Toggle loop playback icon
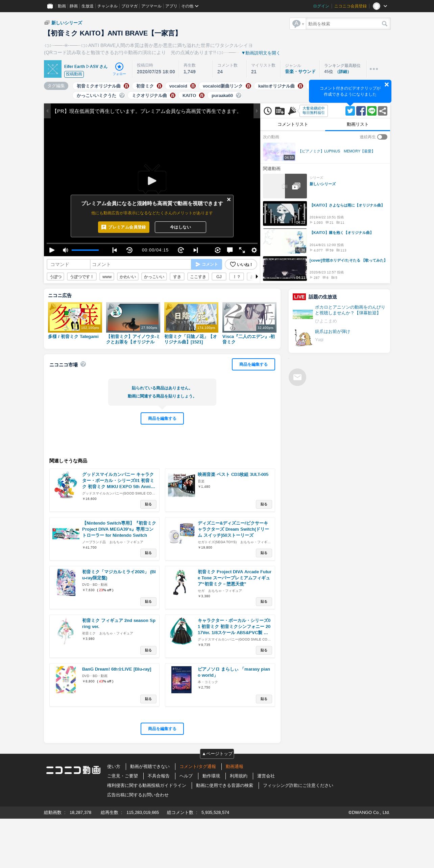The image size is (434, 868). [x=218, y=250]
